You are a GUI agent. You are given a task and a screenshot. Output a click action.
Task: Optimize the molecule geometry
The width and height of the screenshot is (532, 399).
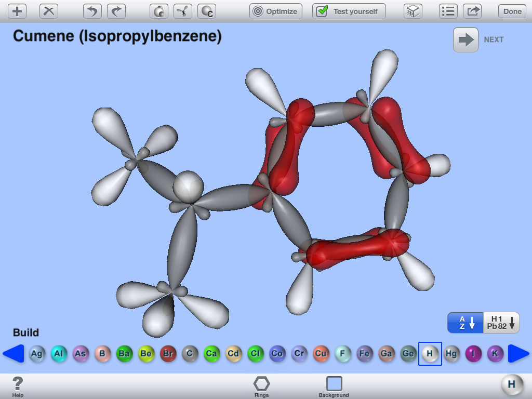pyautogui.click(x=275, y=11)
